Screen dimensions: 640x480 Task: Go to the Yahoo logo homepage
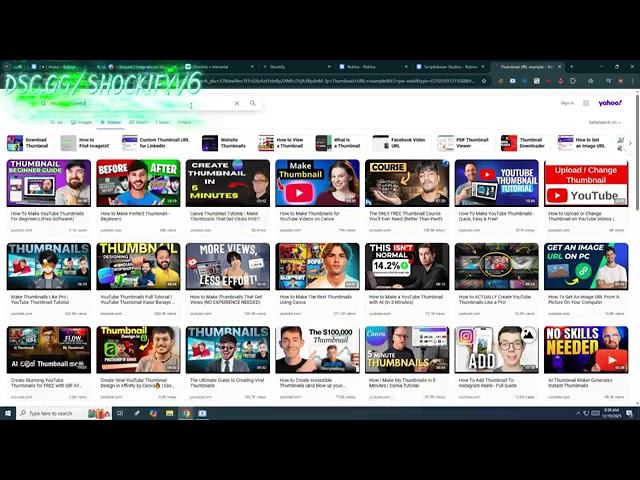point(610,103)
